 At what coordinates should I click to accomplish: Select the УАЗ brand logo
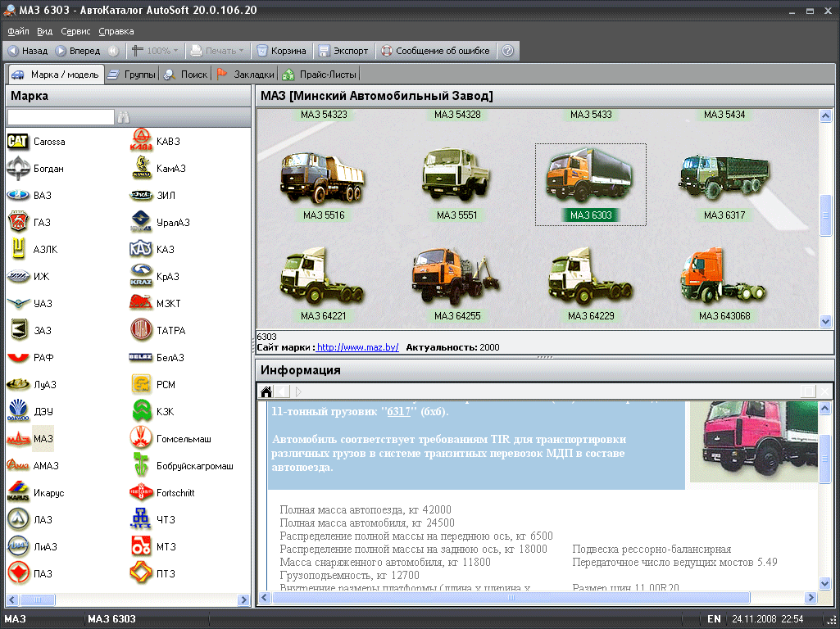(18, 304)
